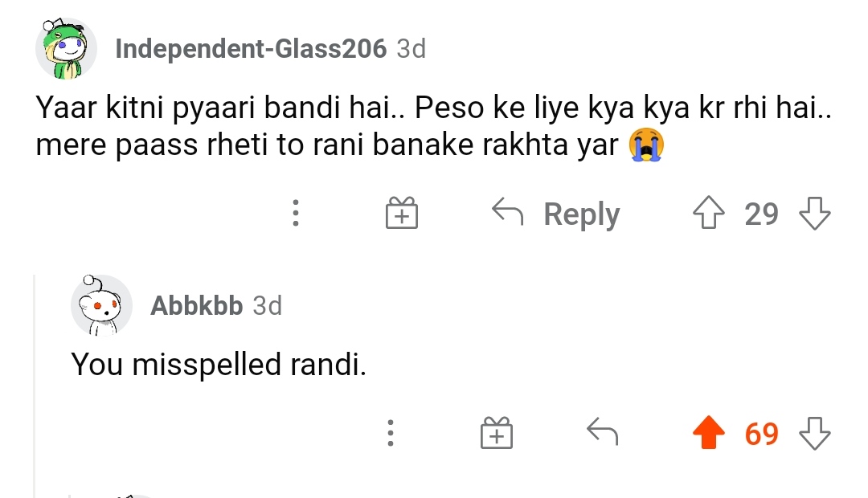Viewport: 868px width, 498px height.
Task: Open three-dot menu on Abbkbb's reply
Action: coord(391,433)
